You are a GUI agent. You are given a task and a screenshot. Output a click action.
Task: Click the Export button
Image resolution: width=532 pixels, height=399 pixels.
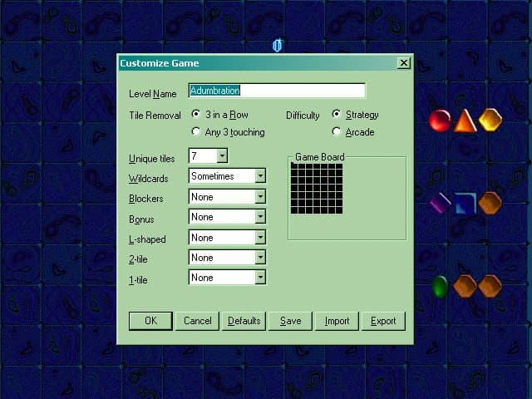[383, 321]
